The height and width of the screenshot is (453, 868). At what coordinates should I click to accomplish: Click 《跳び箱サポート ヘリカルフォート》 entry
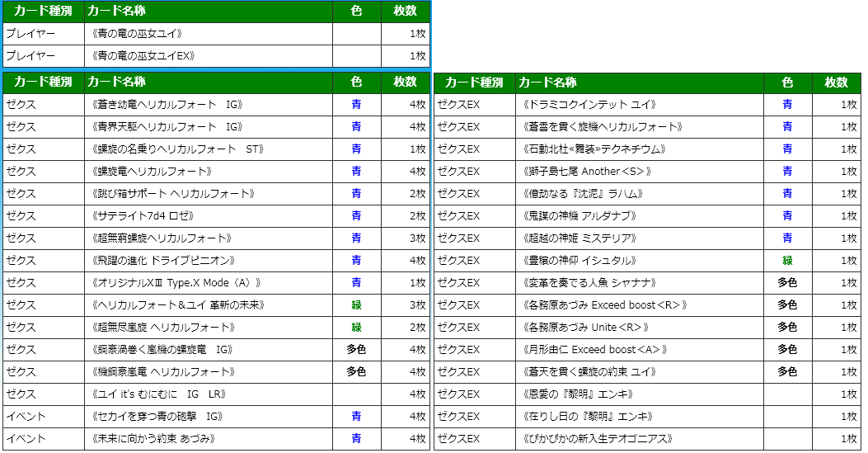click(173, 193)
